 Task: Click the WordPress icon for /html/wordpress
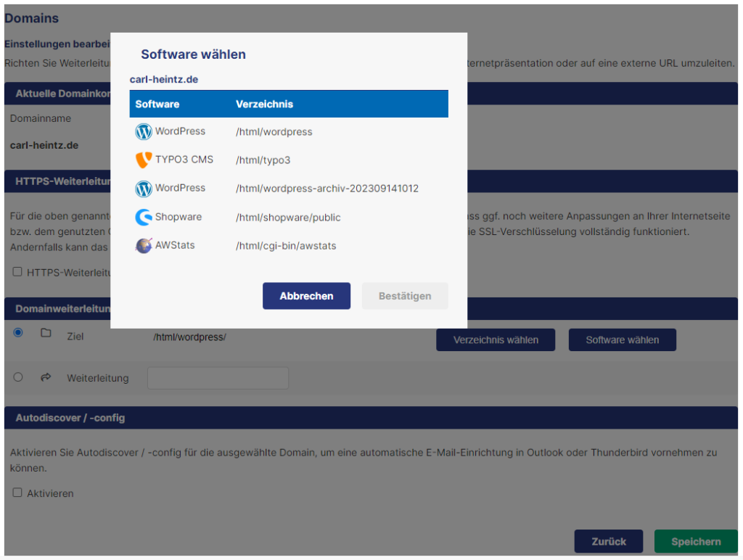click(144, 131)
